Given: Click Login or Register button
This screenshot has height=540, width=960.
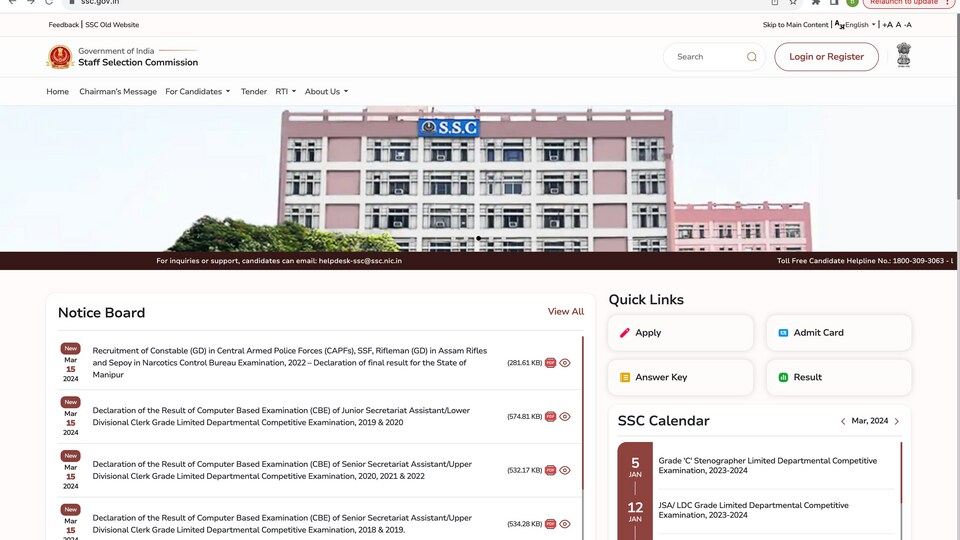Looking at the screenshot, I should (826, 57).
